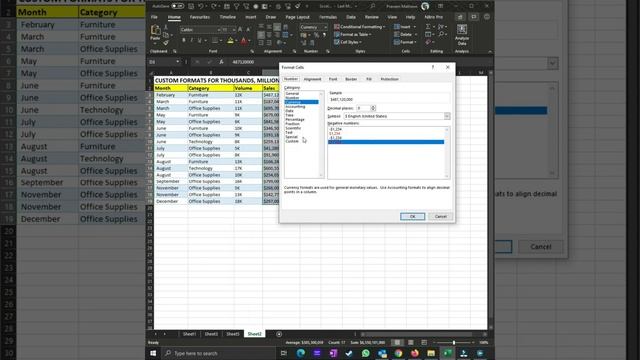Switch to the Formulas ribbon tab

[328, 17]
